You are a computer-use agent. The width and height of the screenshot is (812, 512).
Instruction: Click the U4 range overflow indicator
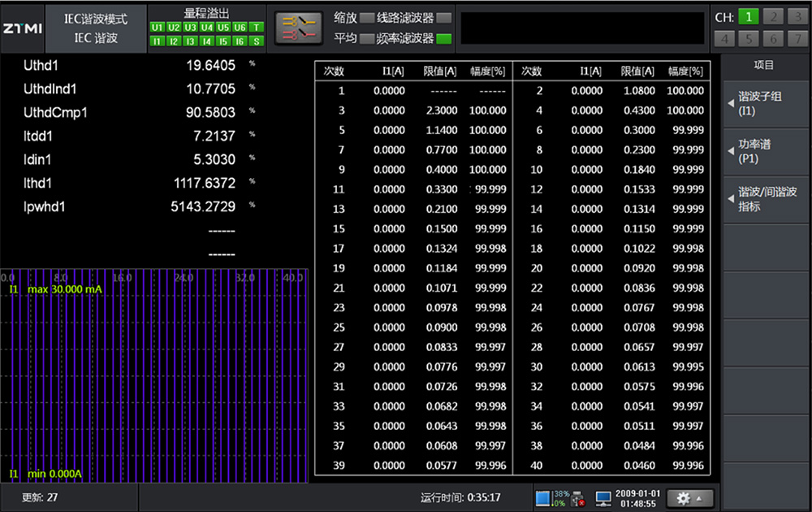[206, 28]
